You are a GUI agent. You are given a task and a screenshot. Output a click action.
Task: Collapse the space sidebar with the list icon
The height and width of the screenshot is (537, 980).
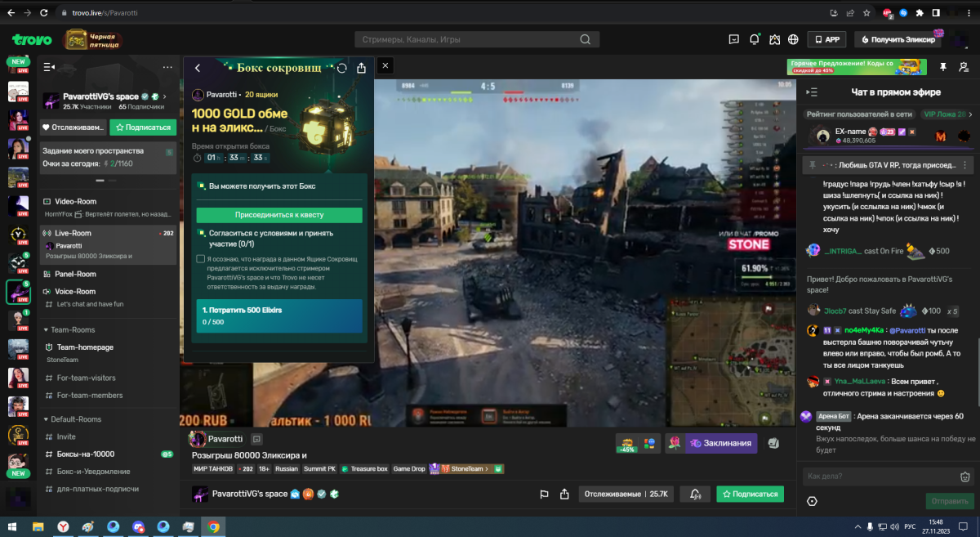49,67
